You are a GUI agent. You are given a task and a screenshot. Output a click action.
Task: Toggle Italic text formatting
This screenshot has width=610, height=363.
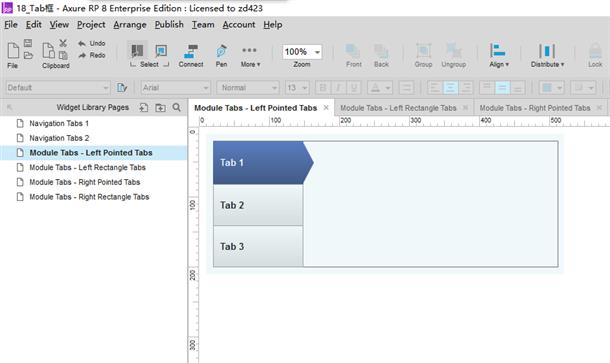coord(338,88)
